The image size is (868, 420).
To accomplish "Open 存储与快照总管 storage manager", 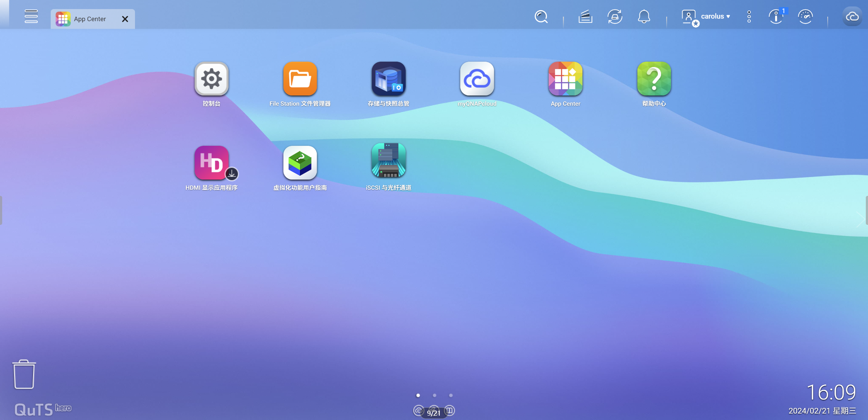I will point(388,79).
